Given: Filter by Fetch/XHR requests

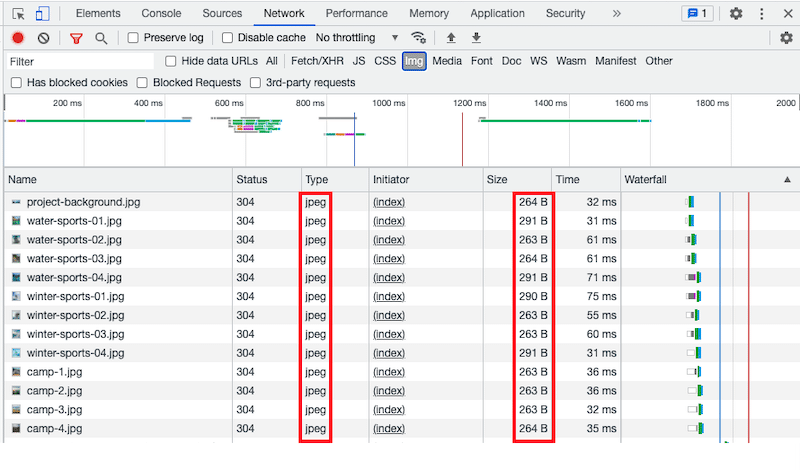Looking at the screenshot, I should [x=317, y=61].
